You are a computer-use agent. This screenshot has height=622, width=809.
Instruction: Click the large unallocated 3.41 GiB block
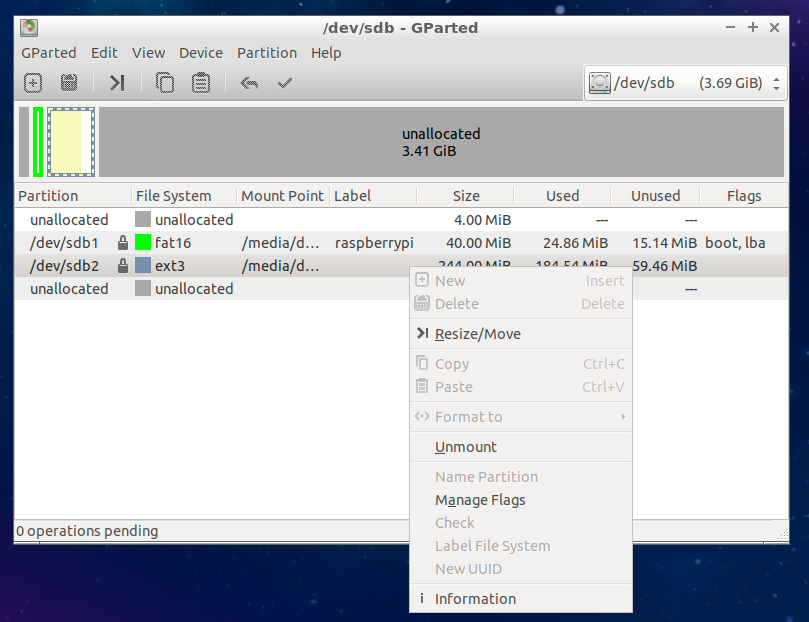pyautogui.click(x=440, y=142)
